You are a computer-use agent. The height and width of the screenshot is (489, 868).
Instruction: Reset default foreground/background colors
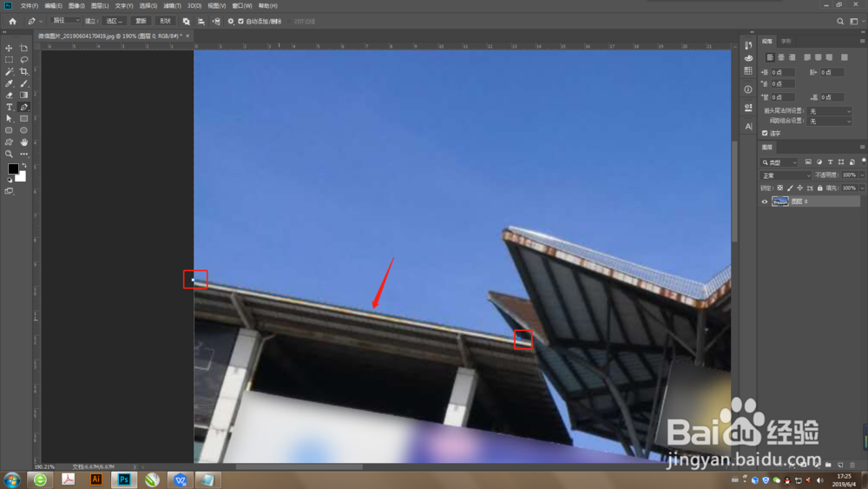coord(10,180)
